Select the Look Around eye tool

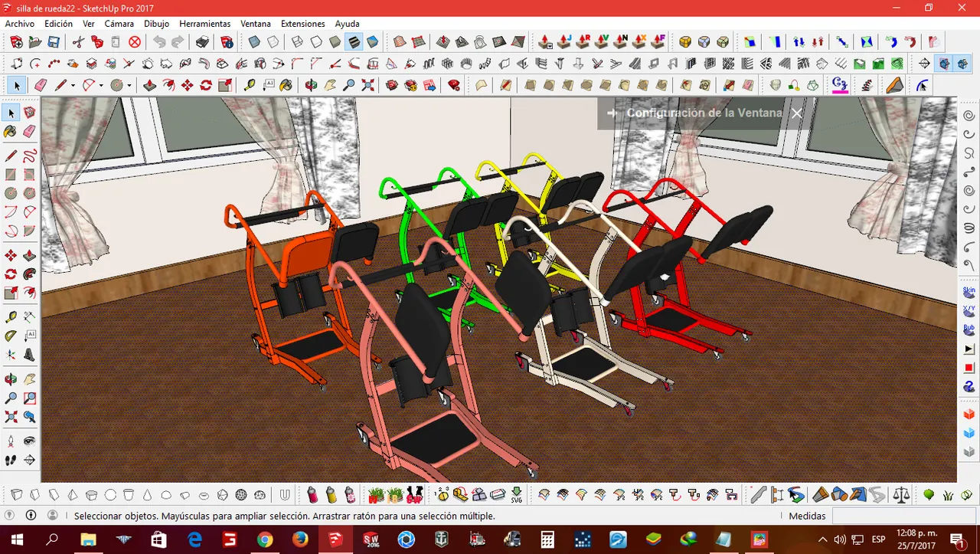point(30,441)
